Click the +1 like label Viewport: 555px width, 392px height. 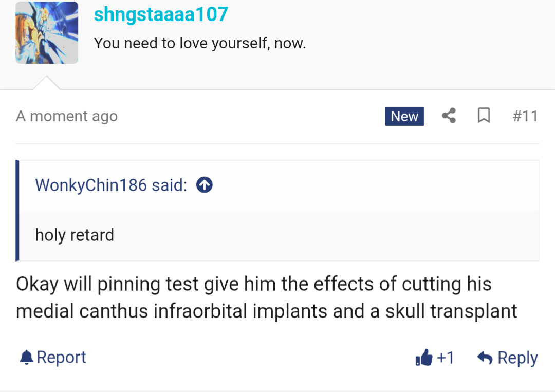[446, 358]
